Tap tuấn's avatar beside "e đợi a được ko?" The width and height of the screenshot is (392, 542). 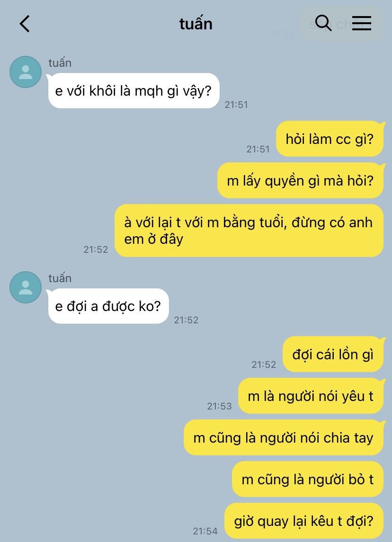point(26,287)
